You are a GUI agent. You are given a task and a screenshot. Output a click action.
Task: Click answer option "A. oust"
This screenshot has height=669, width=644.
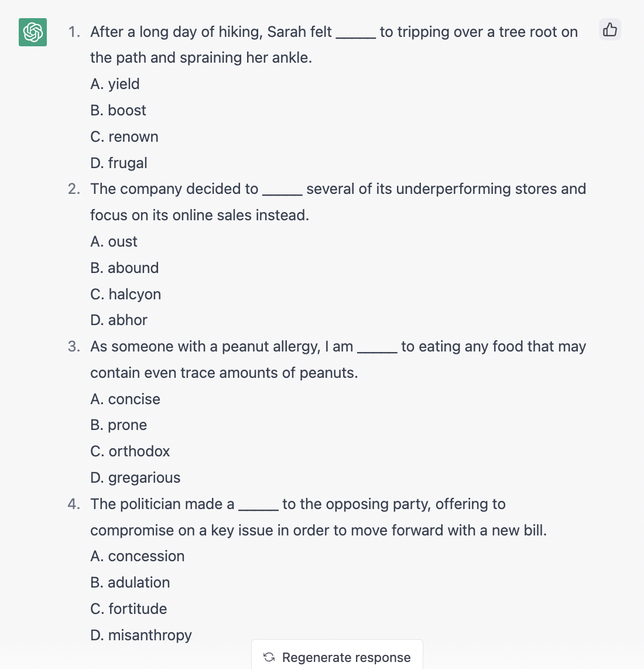coord(114,241)
